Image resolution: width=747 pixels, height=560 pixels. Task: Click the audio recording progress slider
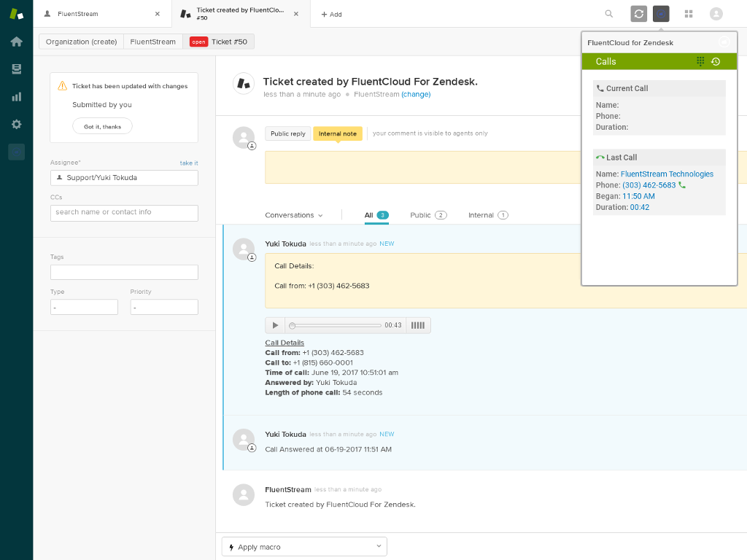coord(336,325)
